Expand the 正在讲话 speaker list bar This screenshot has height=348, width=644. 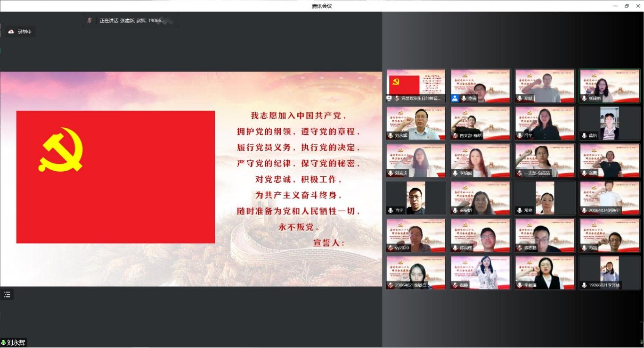coord(131,21)
